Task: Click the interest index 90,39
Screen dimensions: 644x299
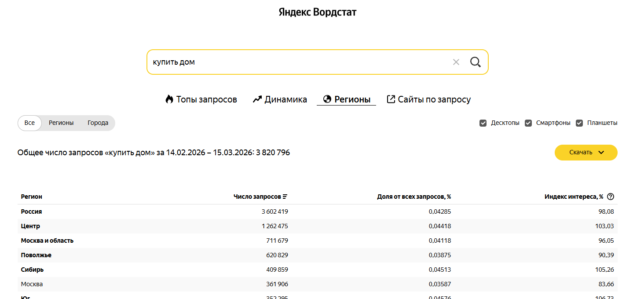Action: [x=606, y=255]
